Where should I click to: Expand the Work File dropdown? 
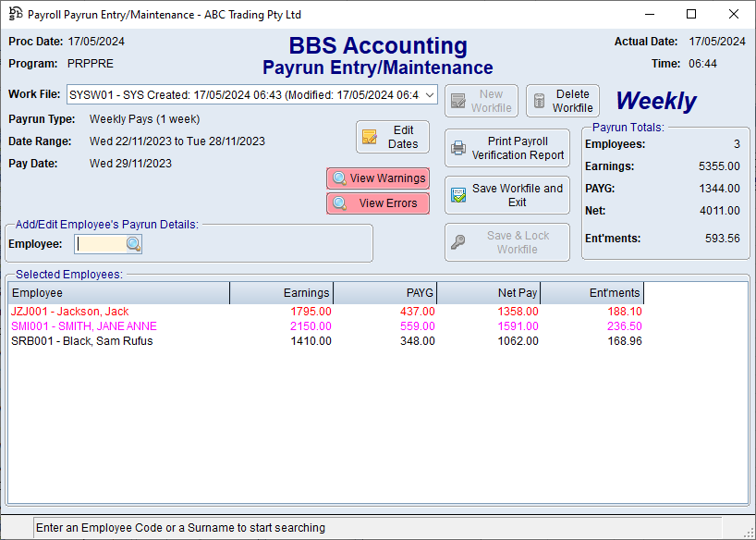coord(429,94)
